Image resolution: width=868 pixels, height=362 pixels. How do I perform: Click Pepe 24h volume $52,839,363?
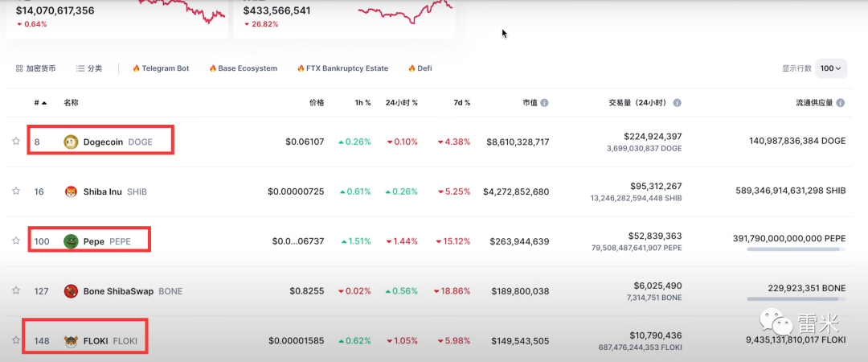[x=656, y=236]
